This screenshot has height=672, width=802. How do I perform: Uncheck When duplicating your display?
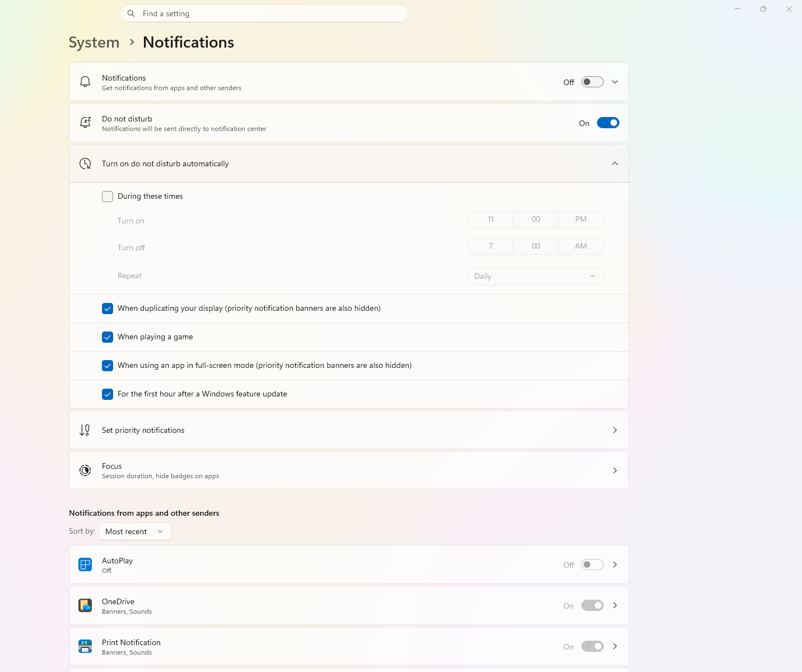pyautogui.click(x=108, y=309)
